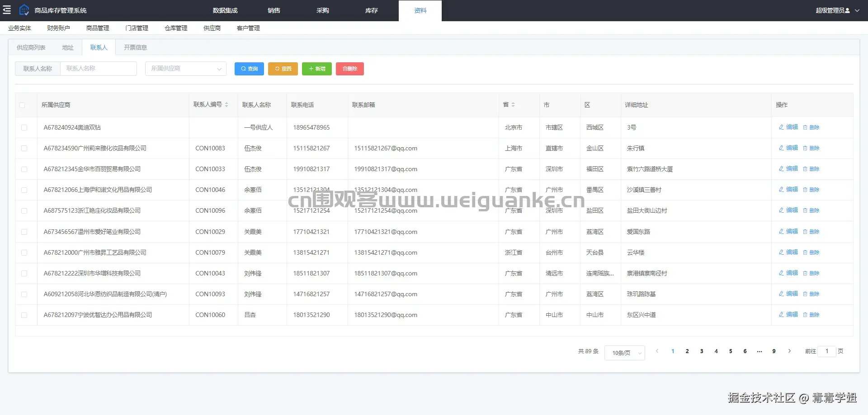Open the 10条/页 page size dropdown
Screen dimensions: 868x415
[x=625, y=353]
